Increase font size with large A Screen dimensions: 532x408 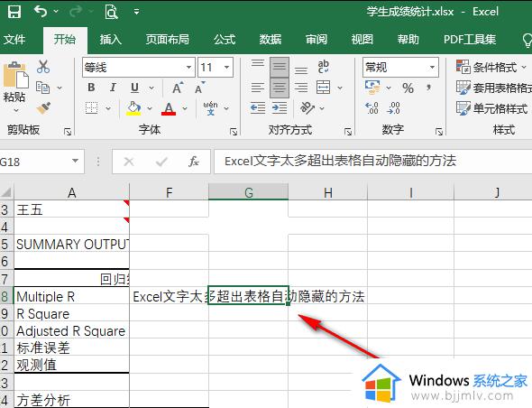178,88
